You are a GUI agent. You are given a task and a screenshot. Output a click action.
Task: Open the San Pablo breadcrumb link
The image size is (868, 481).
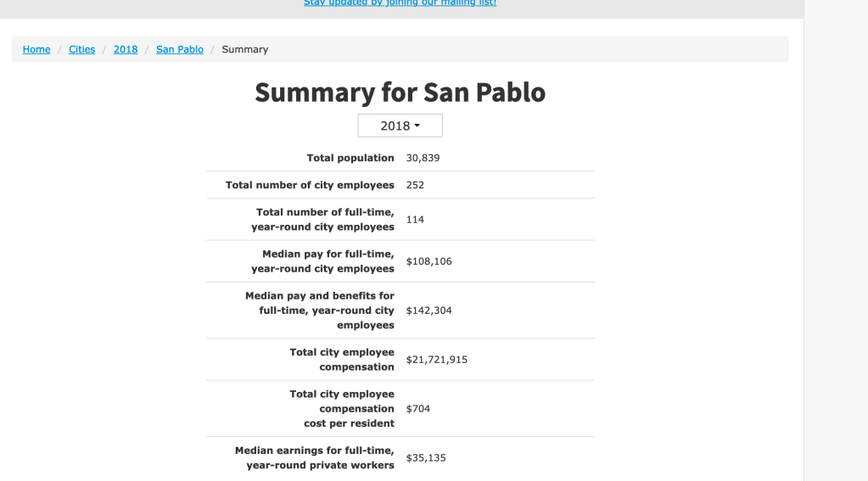click(180, 49)
